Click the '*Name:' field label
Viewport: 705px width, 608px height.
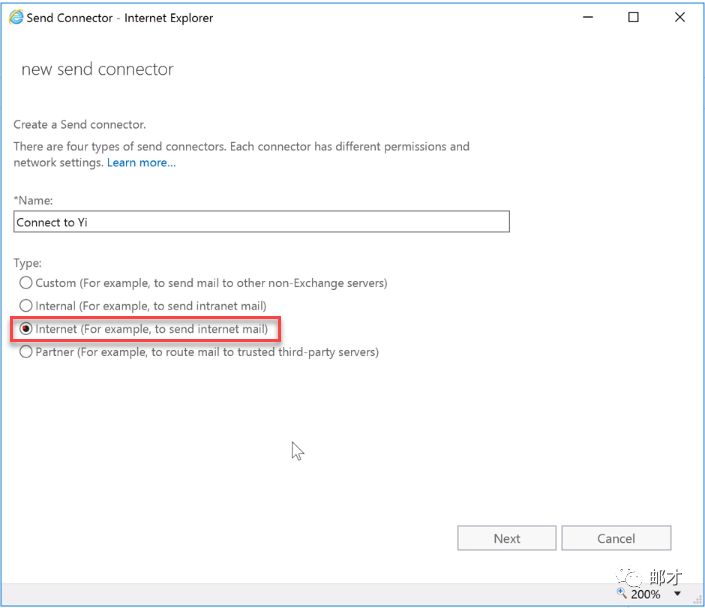(33, 201)
